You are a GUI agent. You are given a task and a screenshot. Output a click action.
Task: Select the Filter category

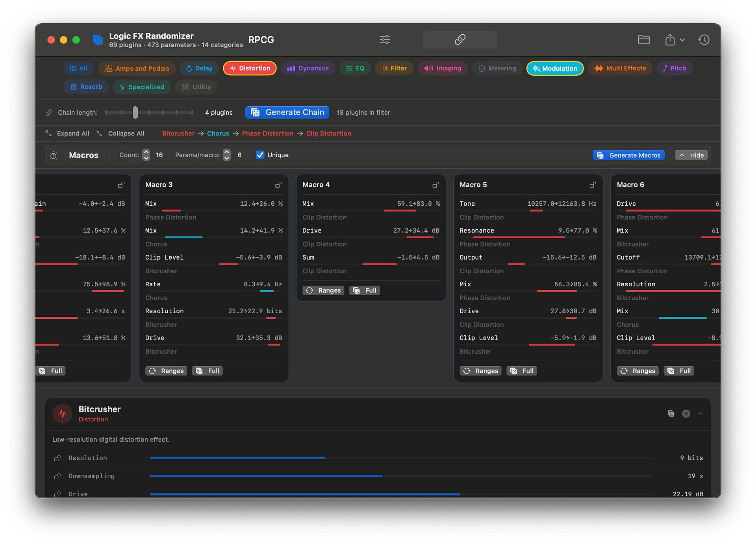tap(394, 68)
